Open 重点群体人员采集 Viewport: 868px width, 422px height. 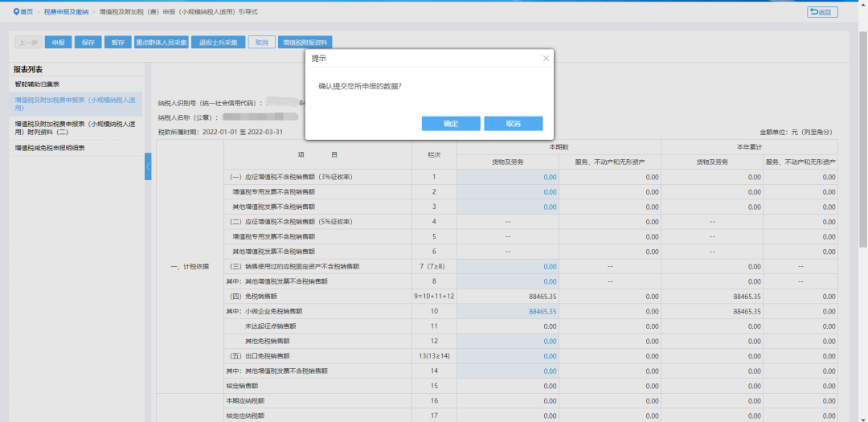point(162,43)
